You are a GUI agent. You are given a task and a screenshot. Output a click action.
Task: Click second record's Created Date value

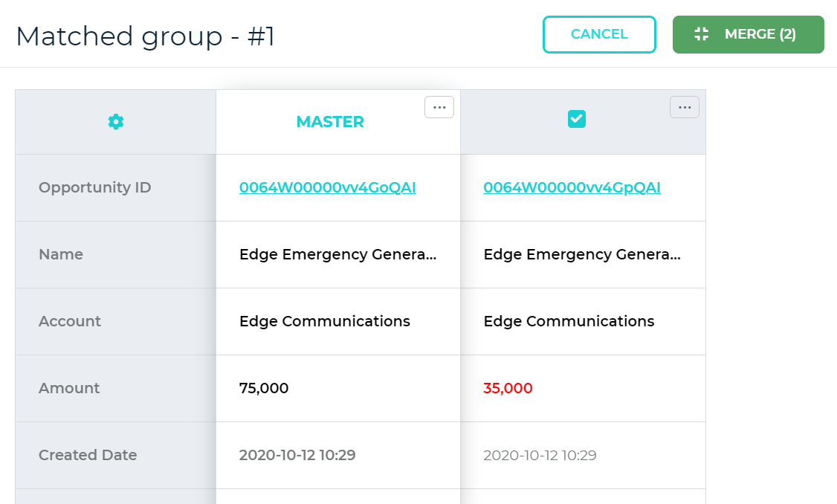[540, 455]
